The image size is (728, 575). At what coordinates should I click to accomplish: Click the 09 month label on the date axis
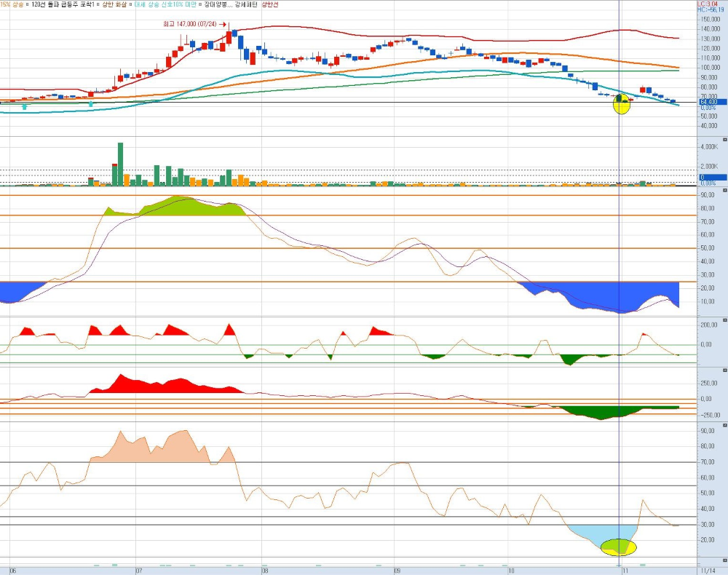(397, 571)
